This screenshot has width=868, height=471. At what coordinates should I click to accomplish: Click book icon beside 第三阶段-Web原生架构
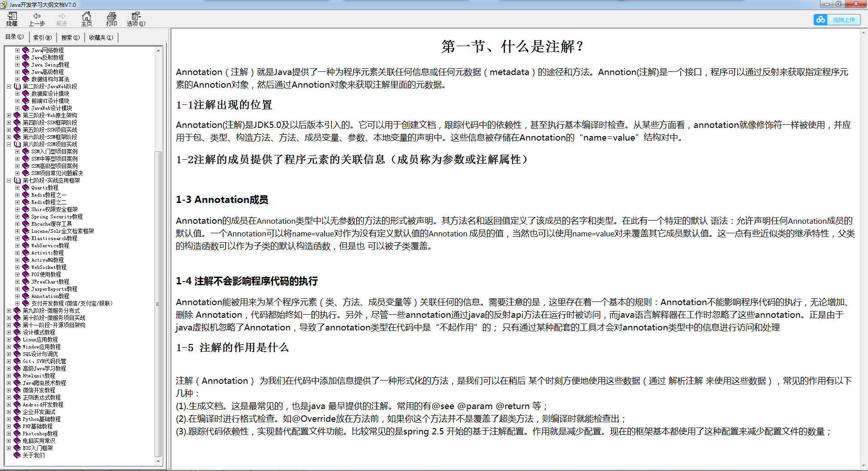pos(18,115)
